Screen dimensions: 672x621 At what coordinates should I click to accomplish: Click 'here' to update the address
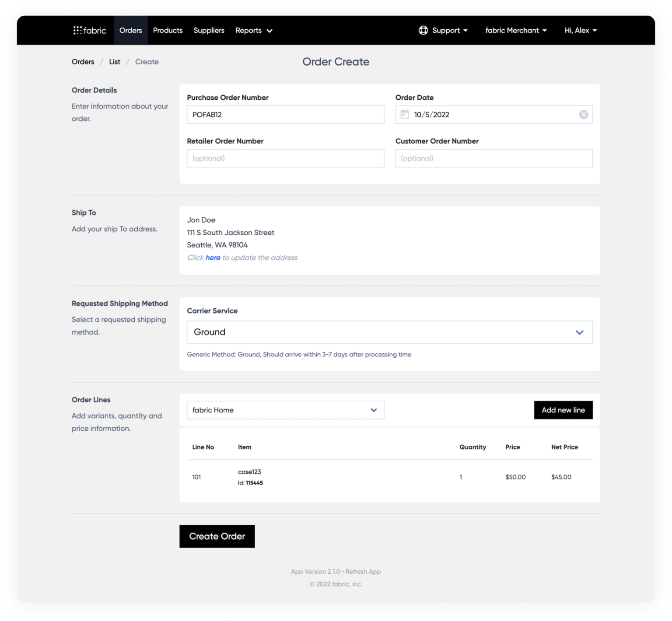click(x=213, y=258)
